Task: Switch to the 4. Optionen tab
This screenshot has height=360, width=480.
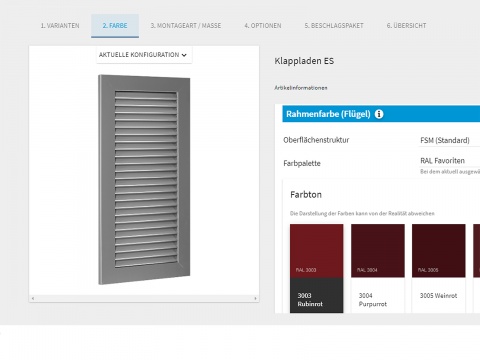Action: 263,26
